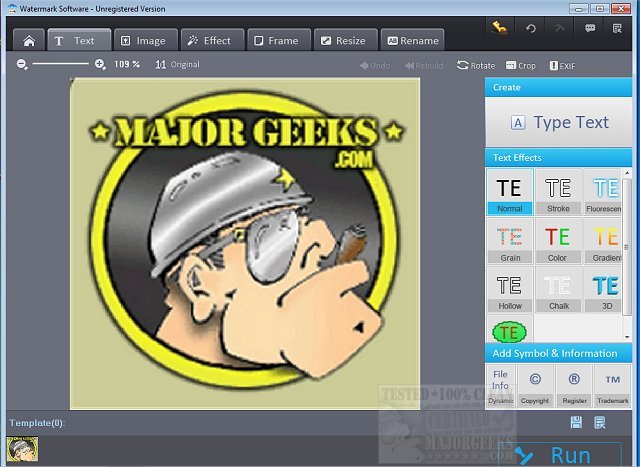Adjust the zoom level slider

60,64
